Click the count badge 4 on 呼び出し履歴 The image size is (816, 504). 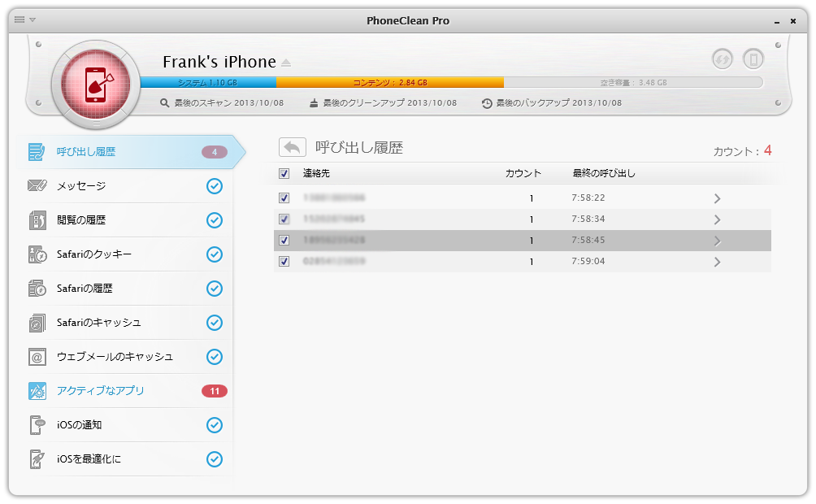(215, 152)
